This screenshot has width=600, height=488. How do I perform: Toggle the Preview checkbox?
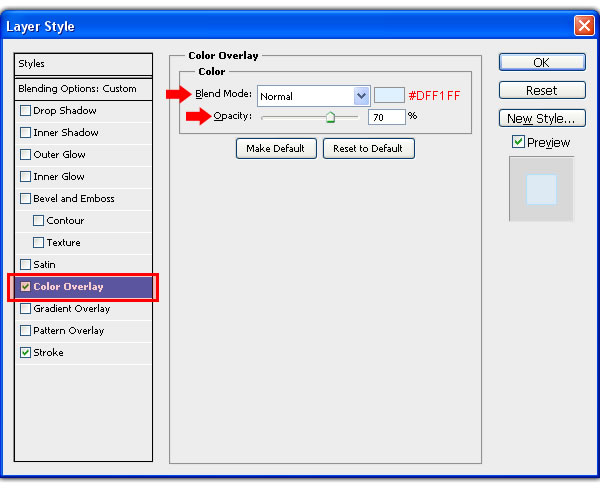(518, 142)
